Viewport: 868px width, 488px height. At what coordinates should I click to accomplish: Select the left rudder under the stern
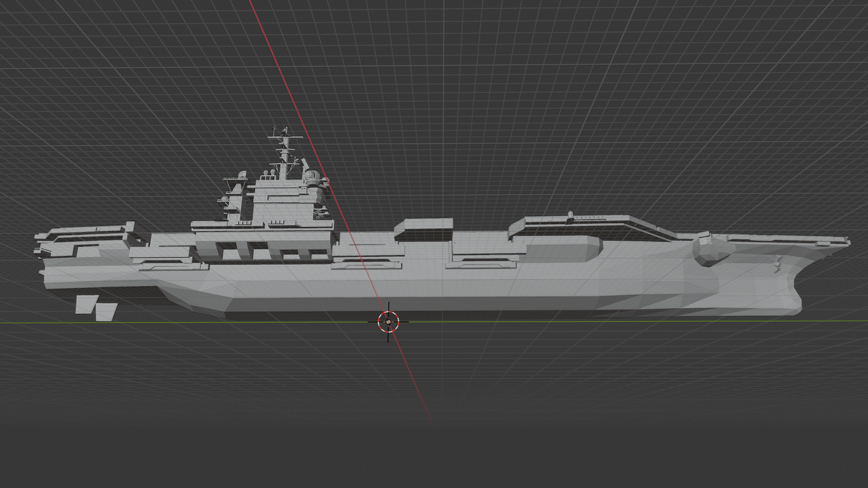(x=86, y=304)
